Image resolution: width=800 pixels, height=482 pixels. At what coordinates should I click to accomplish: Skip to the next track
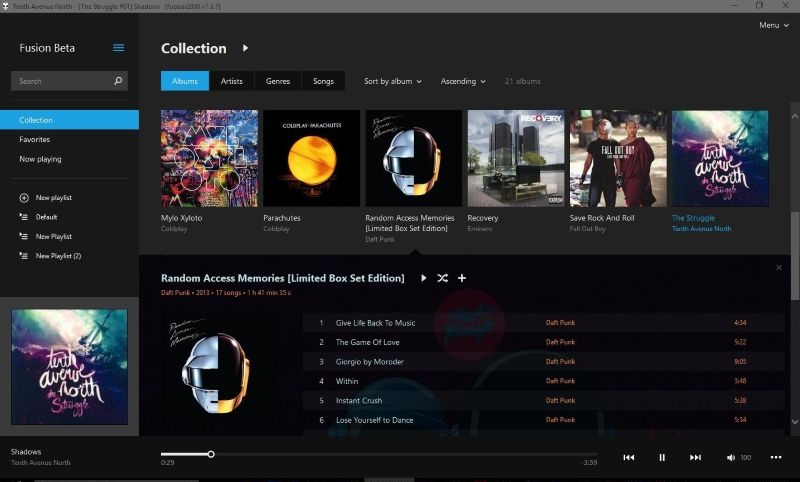tap(695, 458)
